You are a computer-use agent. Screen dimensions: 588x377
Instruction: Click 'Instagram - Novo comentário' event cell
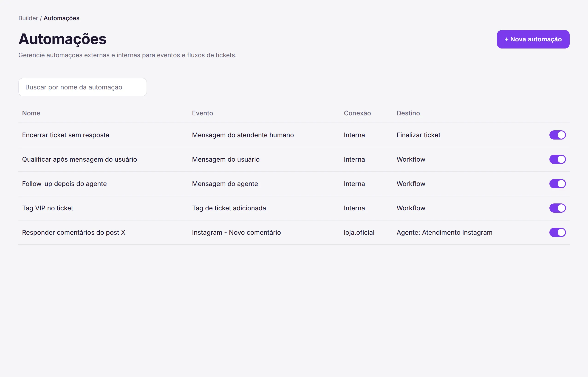click(x=236, y=232)
